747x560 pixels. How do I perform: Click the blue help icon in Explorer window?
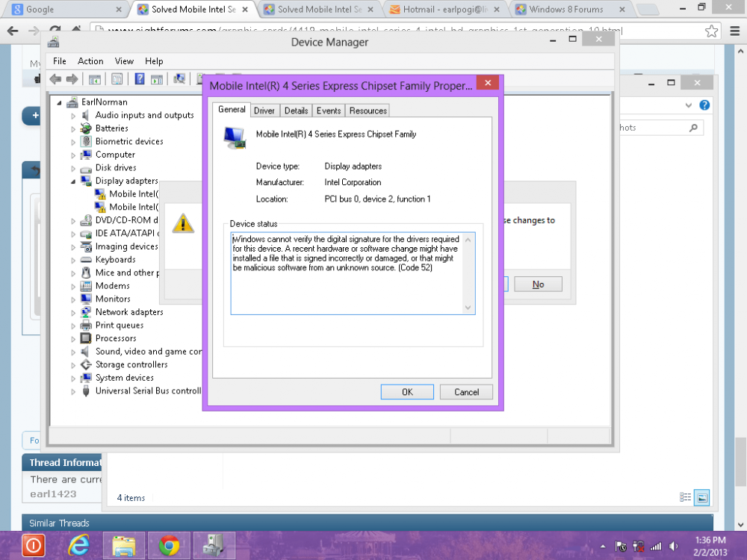[x=704, y=105]
